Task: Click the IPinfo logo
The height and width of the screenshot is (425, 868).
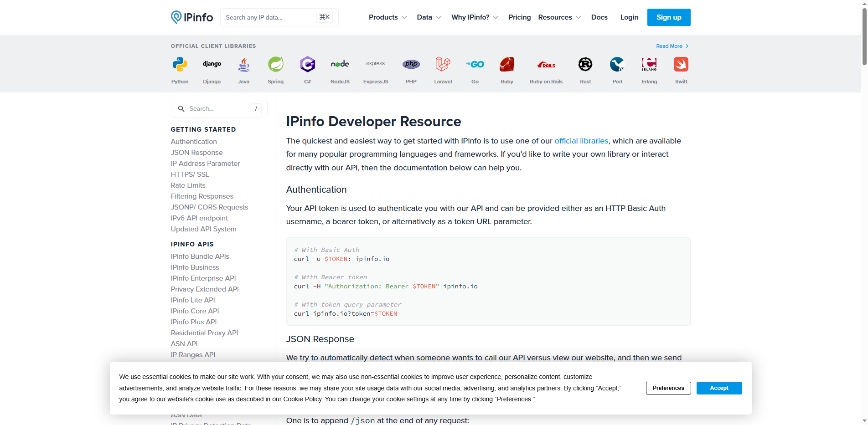Action: (x=191, y=17)
